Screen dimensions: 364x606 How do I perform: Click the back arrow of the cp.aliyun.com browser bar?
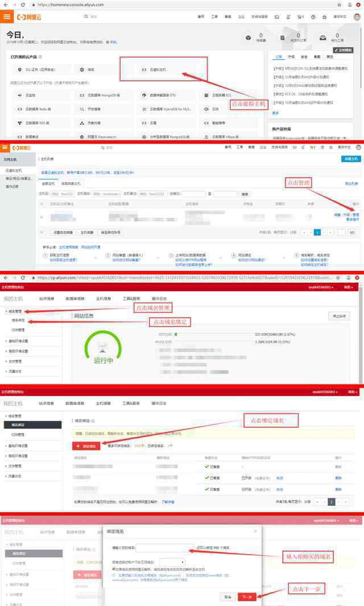[x=6, y=278]
